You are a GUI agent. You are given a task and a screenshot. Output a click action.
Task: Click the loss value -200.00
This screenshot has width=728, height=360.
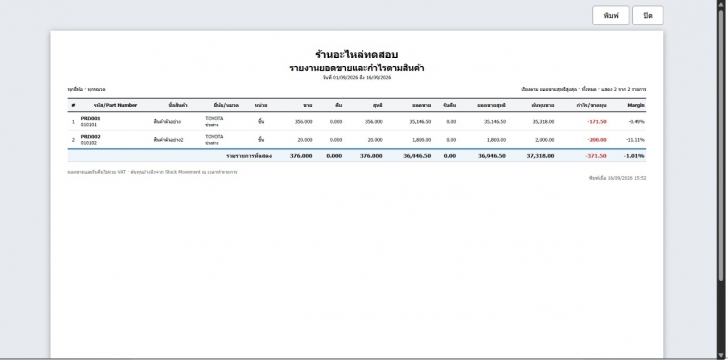point(597,140)
